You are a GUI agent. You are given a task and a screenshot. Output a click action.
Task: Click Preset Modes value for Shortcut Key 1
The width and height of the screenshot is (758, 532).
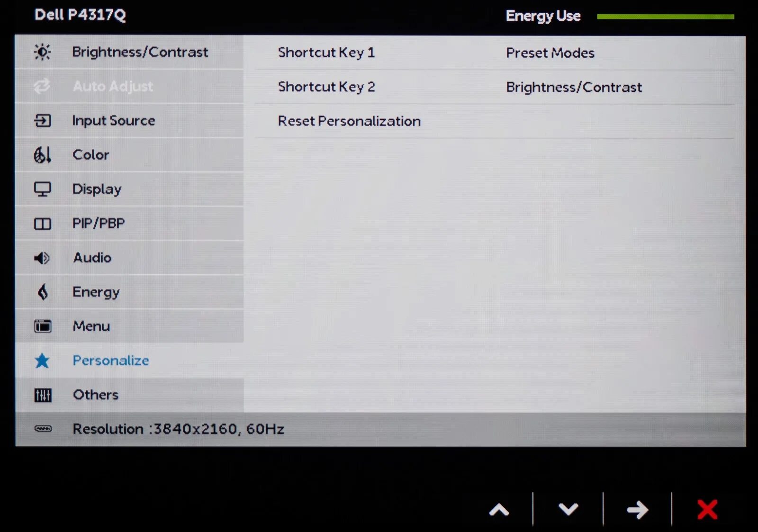(x=550, y=53)
